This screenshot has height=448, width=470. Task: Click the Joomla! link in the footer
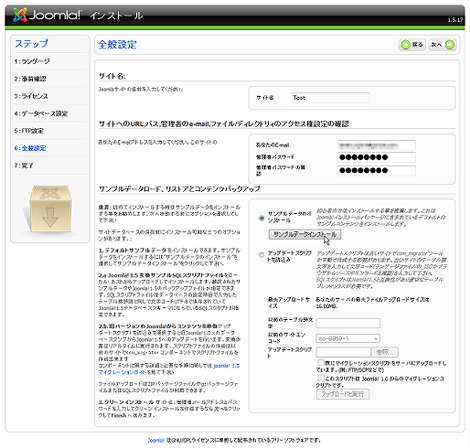[x=156, y=440]
